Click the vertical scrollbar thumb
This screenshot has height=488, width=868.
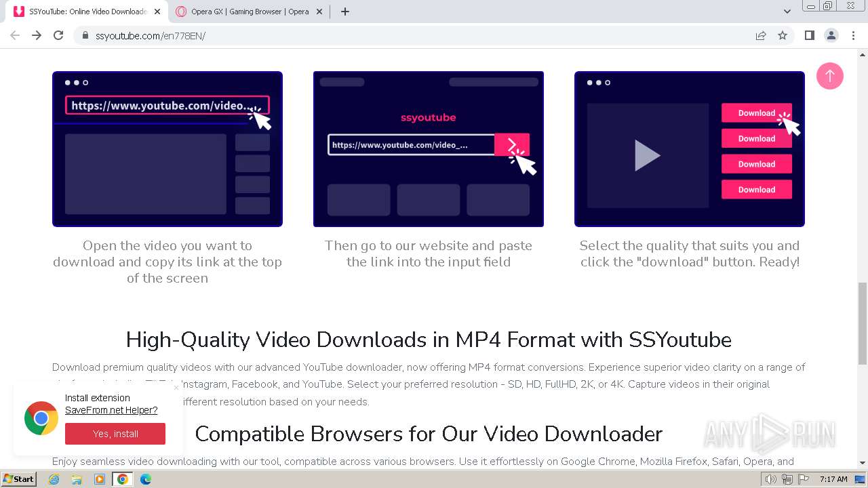point(863,324)
